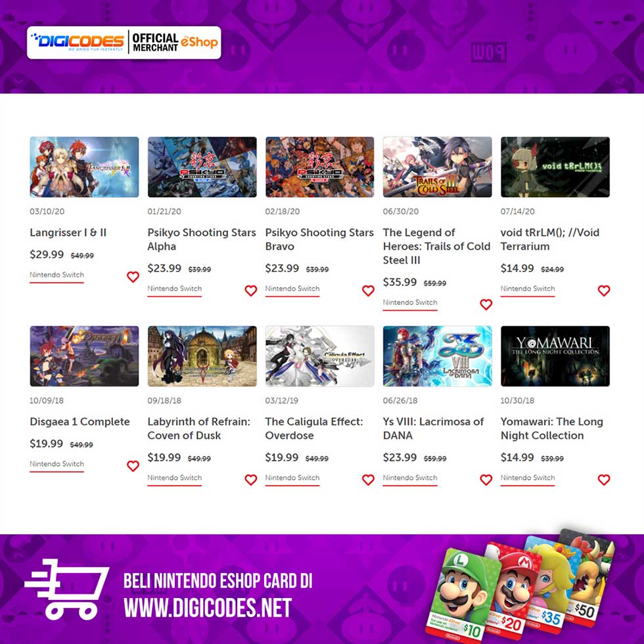The width and height of the screenshot is (644, 644).
Task: Click heart icon for Disgaea 1 Complete
Action: coord(133,466)
